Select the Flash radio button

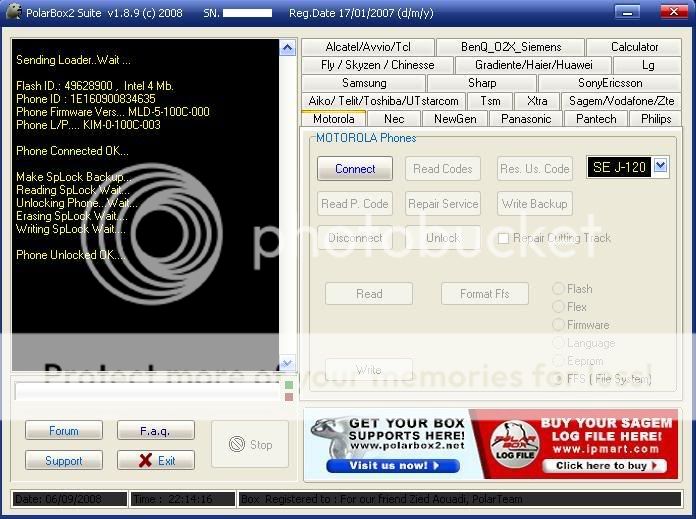tap(558, 289)
